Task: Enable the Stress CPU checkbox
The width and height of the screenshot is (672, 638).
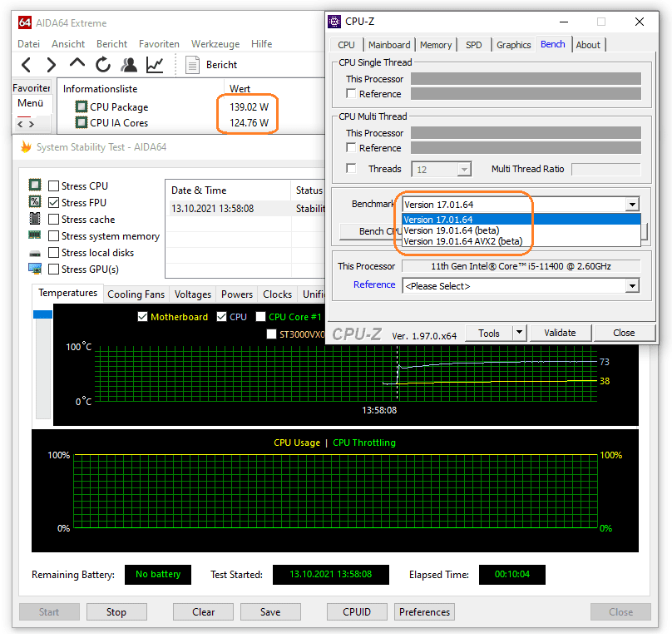Action: point(53,186)
